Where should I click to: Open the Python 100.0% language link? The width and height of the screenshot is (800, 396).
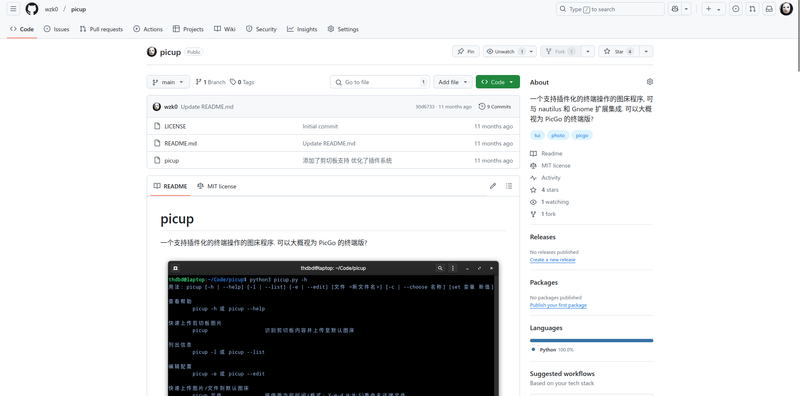point(553,350)
